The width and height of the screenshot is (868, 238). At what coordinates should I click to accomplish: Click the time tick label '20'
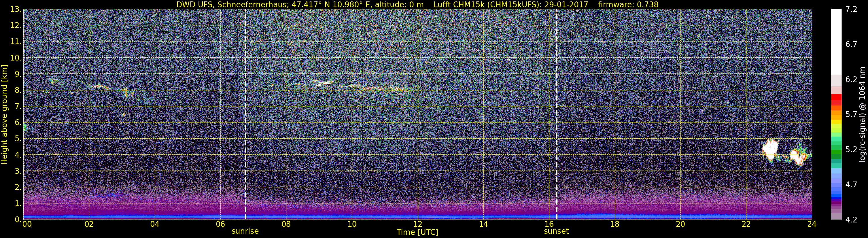click(680, 224)
